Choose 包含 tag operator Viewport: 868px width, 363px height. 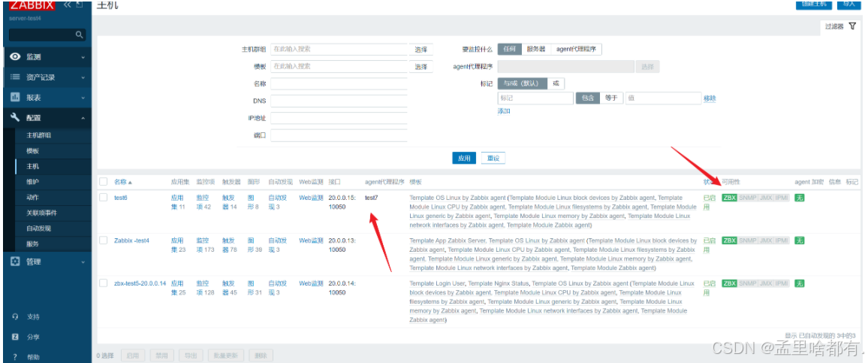[588, 98]
